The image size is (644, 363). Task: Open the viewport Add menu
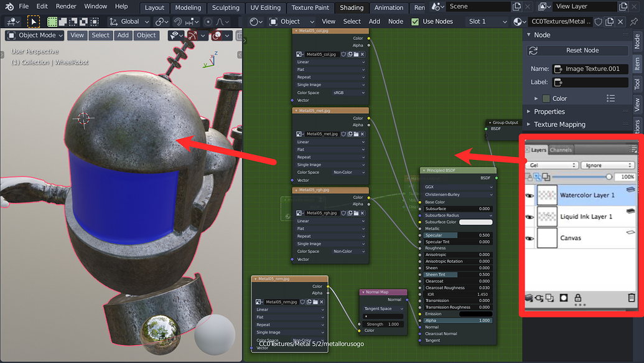click(123, 35)
